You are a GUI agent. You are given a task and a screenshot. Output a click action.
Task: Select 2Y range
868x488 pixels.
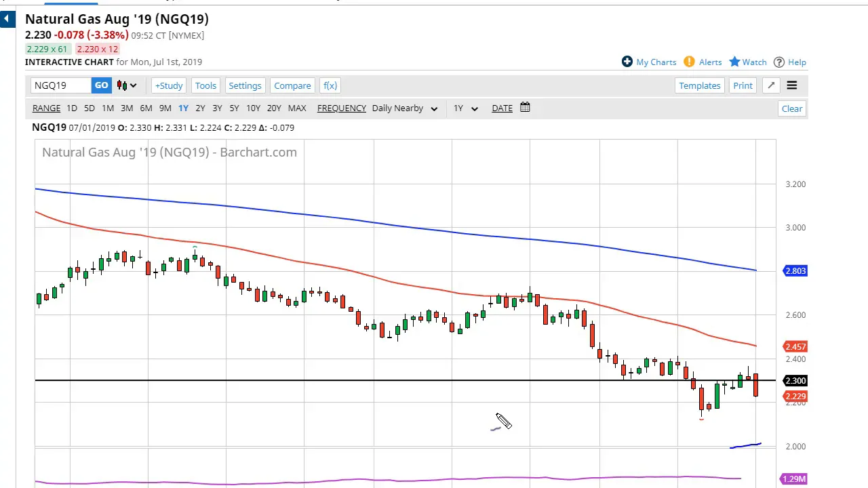tap(200, 108)
